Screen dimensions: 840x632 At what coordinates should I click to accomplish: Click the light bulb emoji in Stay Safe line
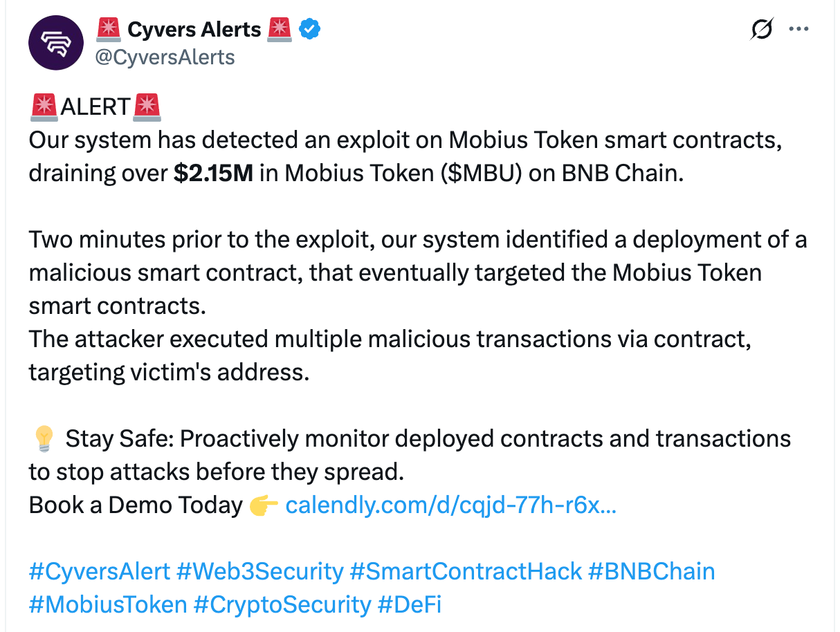click(44, 438)
